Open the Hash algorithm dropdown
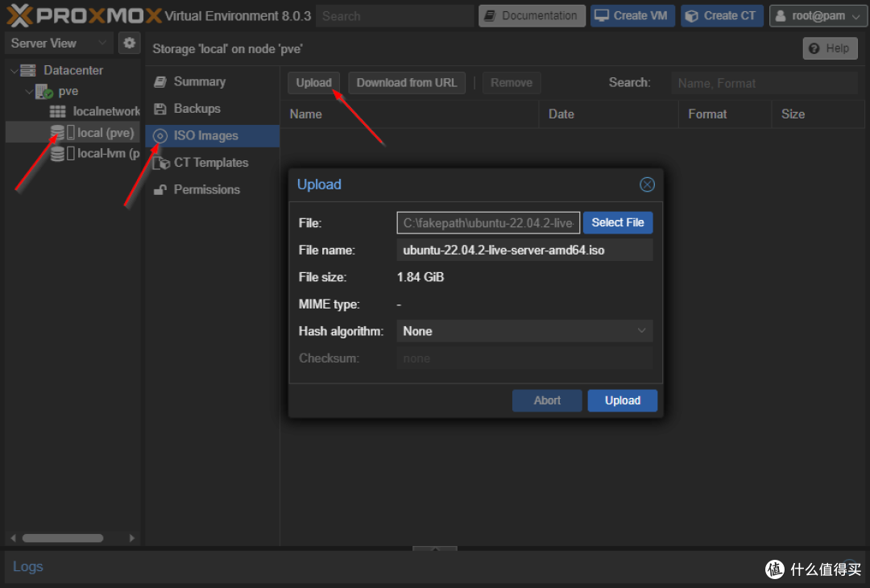The image size is (870, 588). (x=641, y=331)
